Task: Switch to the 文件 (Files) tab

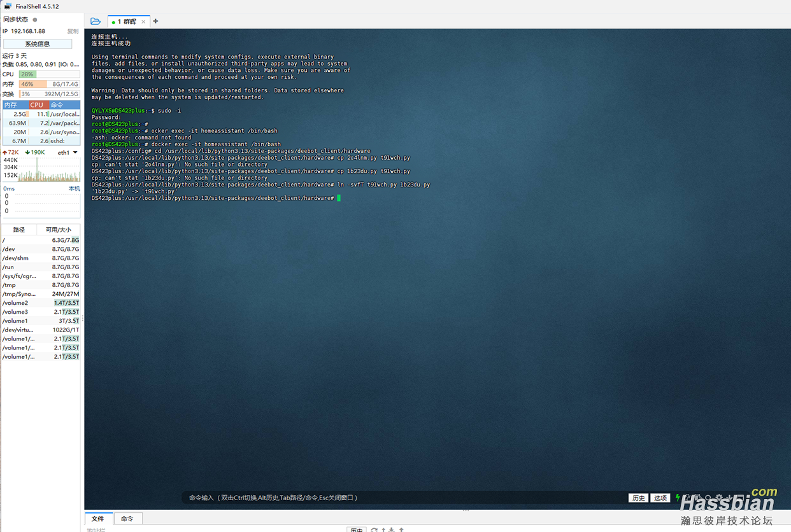Action: (x=98, y=519)
